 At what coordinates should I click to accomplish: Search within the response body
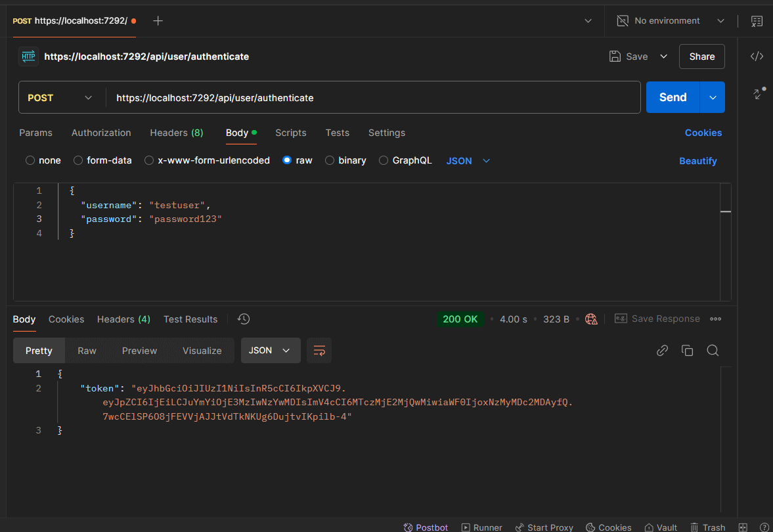click(x=713, y=350)
